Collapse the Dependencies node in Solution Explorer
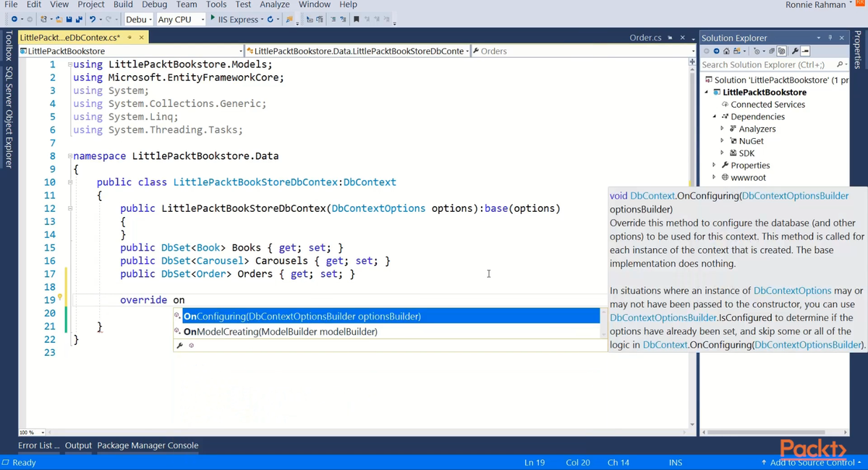Image resolution: width=868 pixels, height=470 pixels. pos(714,116)
